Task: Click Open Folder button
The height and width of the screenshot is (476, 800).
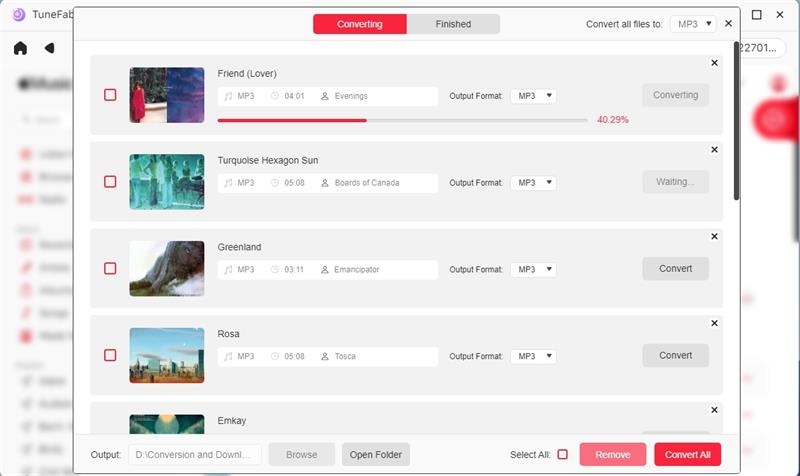Action: pyautogui.click(x=375, y=455)
